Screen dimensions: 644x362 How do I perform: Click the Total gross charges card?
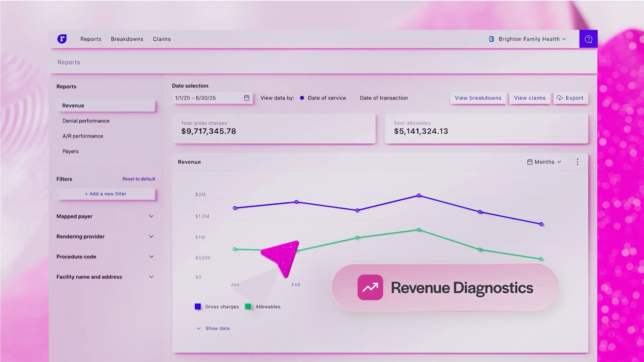(x=274, y=128)
